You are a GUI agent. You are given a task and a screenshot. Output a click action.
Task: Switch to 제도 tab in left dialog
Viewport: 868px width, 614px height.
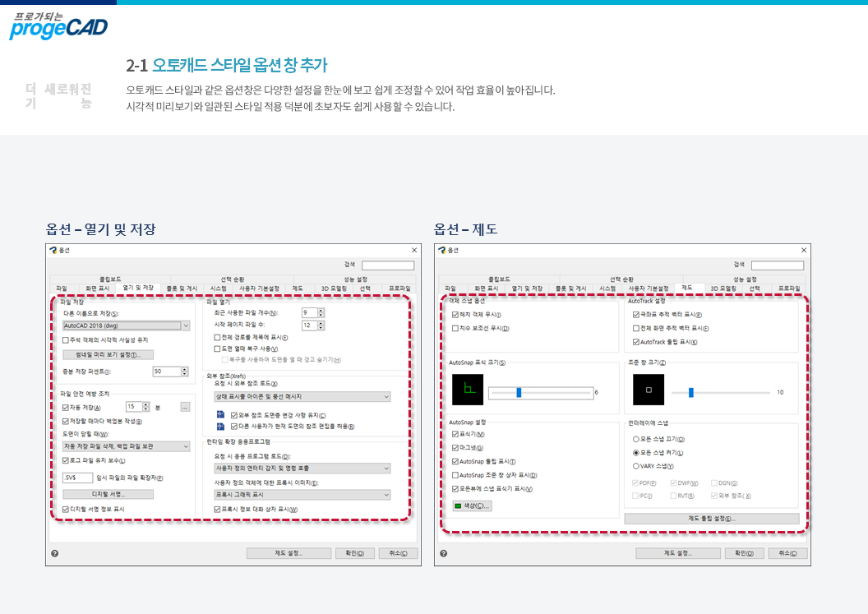click(x=298, y=289)
